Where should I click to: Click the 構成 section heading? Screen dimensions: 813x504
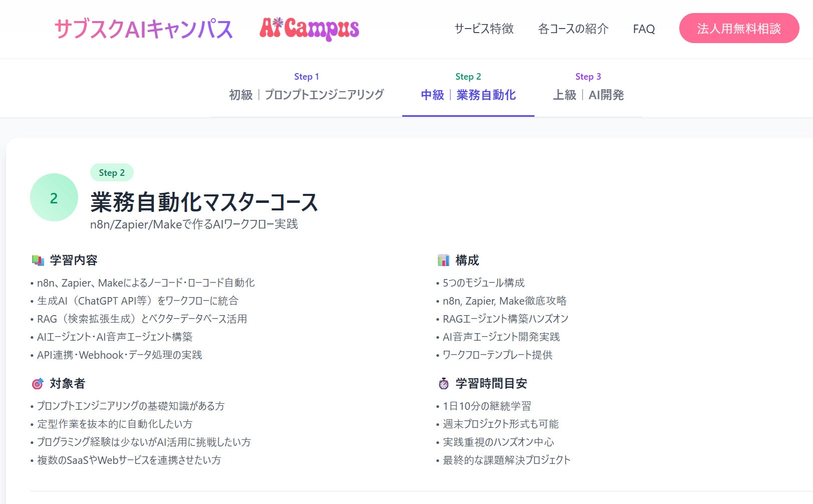pos(467,260)
